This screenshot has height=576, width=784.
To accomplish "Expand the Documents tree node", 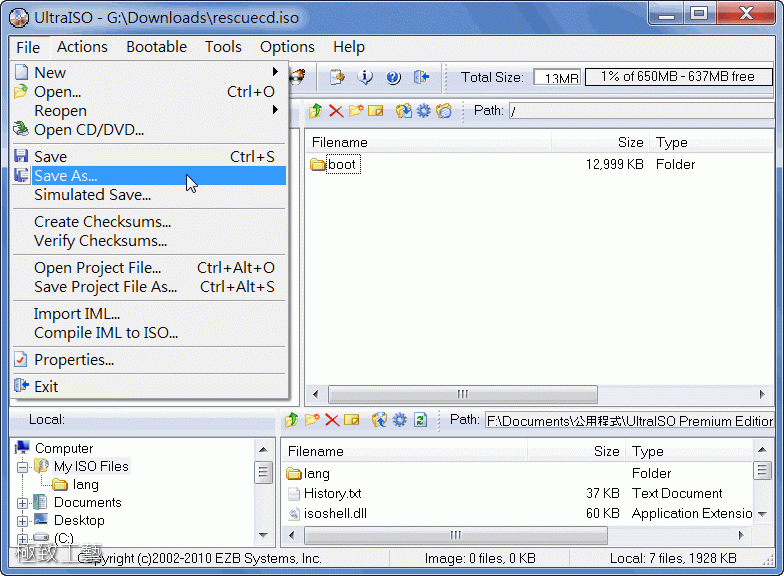I will pos(22,503).
